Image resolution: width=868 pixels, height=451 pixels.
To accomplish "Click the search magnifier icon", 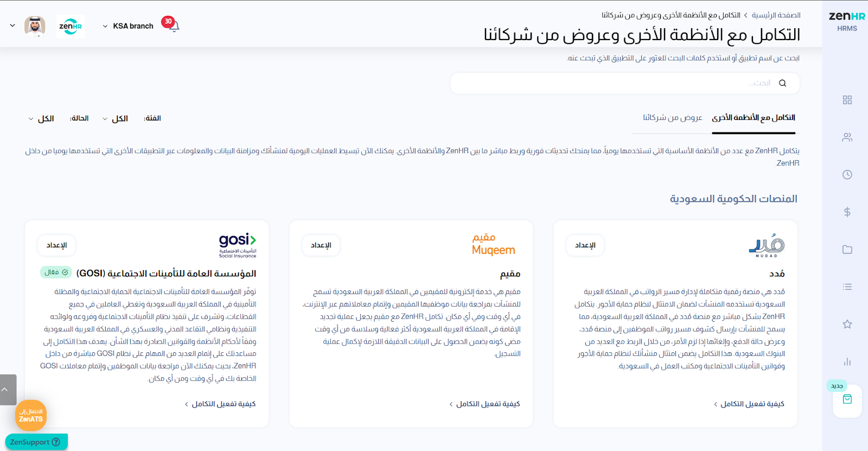I will point(782,83).
